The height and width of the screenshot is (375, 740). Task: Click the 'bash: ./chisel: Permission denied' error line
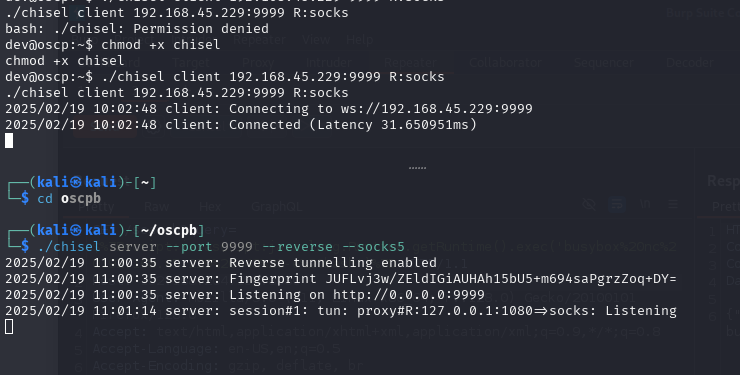tap(137, 29)
